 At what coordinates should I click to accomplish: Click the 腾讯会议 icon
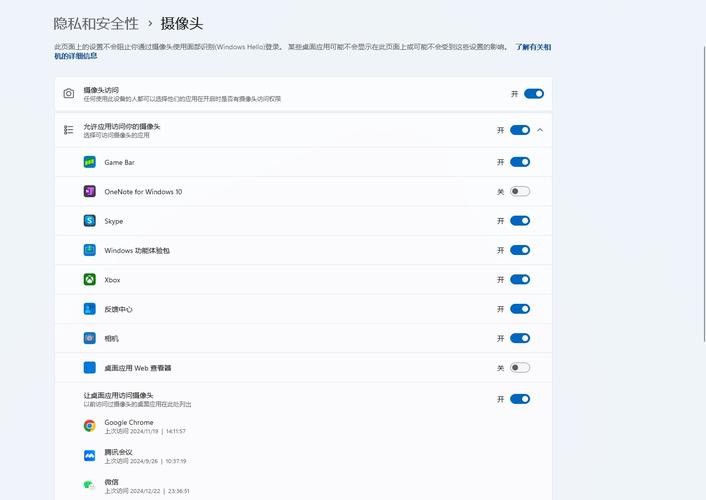90,455
